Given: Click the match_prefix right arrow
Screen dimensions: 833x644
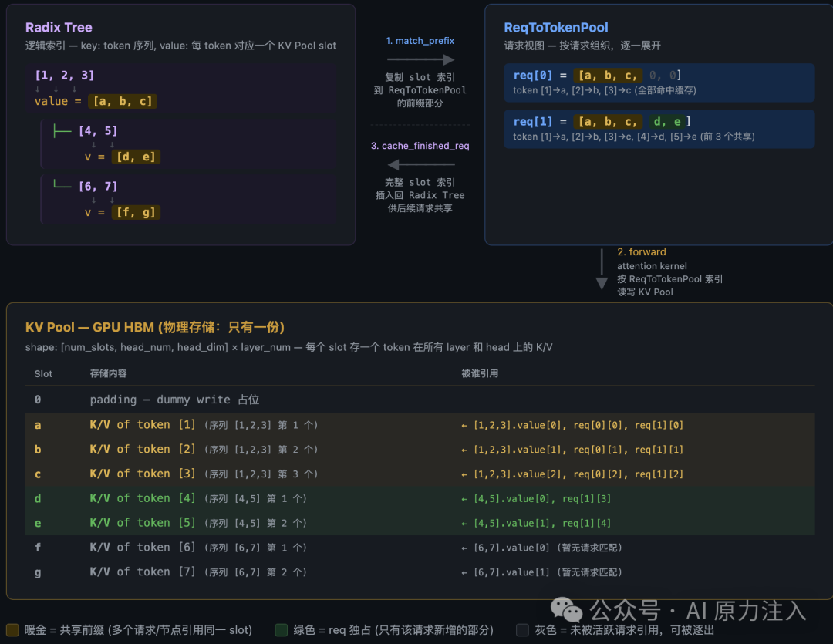Looking at the screenshot, I should pos(420,59).
